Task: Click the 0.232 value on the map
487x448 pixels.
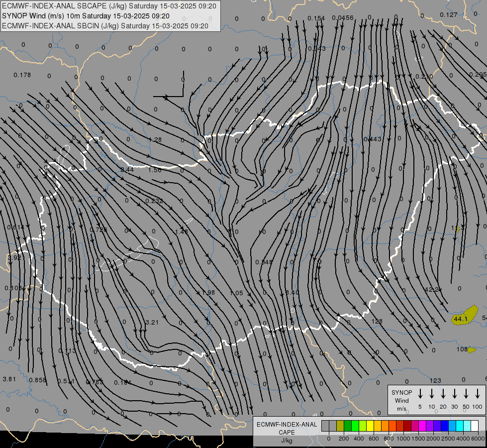Action: [154, 201]
